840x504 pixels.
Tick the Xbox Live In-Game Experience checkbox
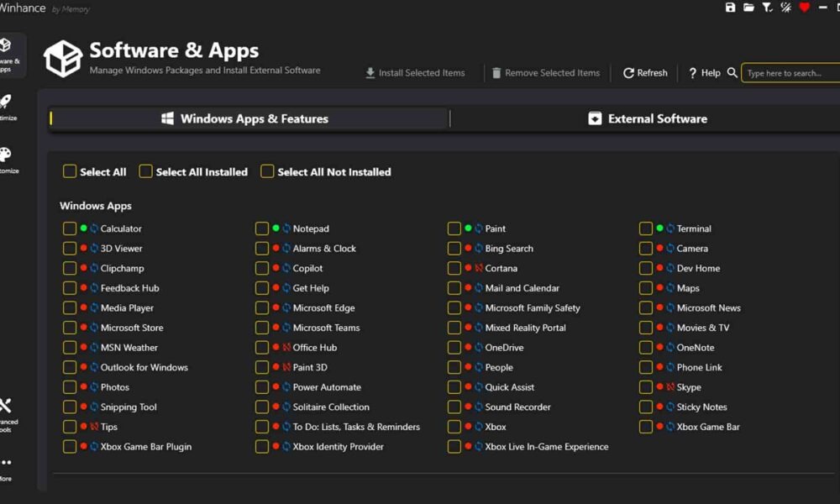454,447
